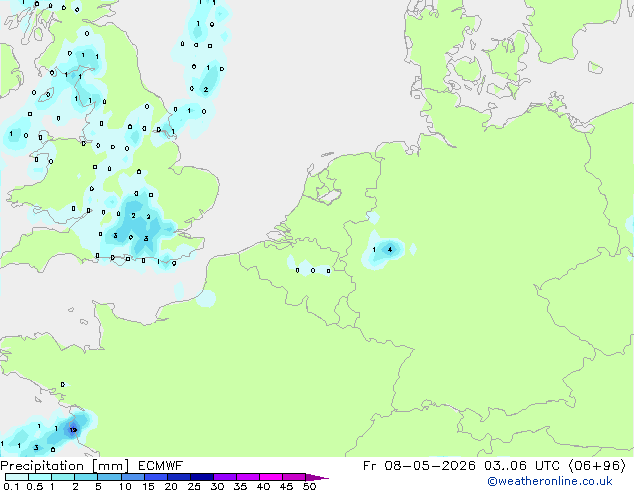The width and height of the screenshot is (634, 490).
Task: Click the 40–45 mm magenta legend swatch
Action: tap(271, 477)
